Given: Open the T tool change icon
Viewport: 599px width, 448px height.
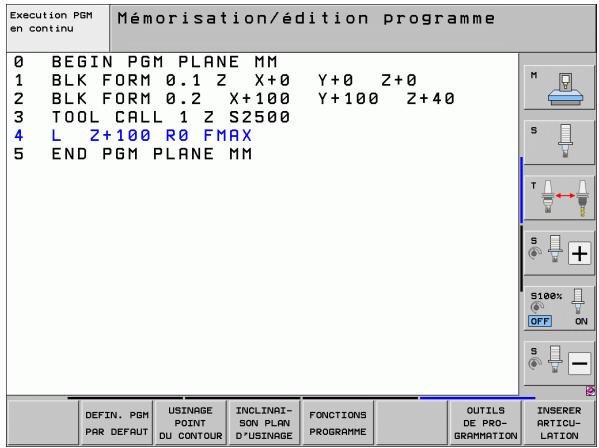Looking at the screenshot, I should point(559,198).
